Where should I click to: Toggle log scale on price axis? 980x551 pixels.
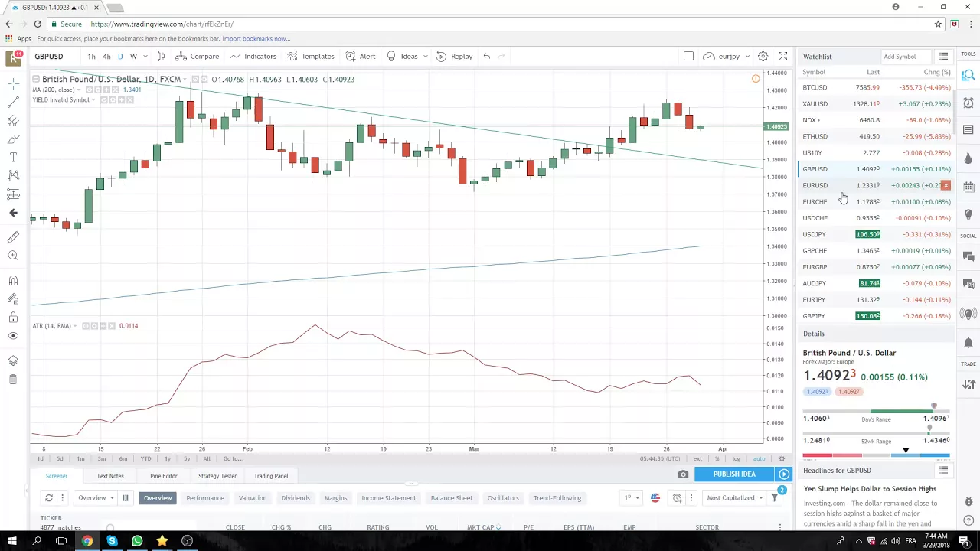[x=736, y=458]
